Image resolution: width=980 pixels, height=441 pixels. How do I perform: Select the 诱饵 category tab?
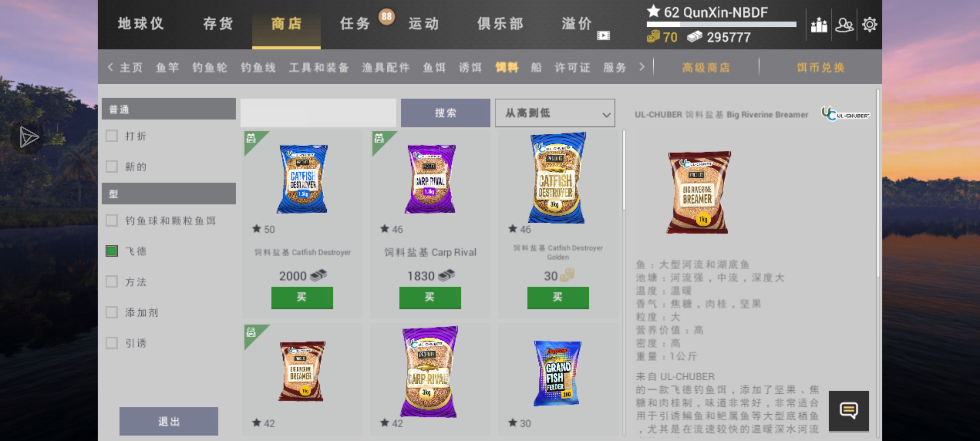470,68
